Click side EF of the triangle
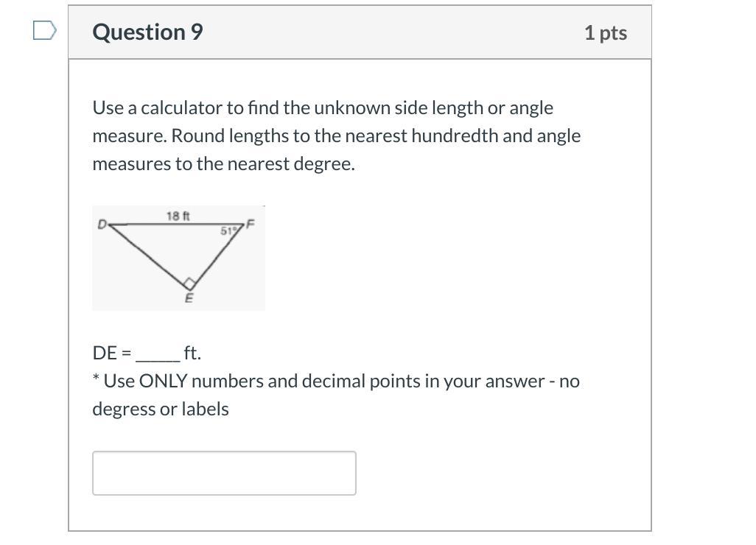The height and width of the screenshot is (545, 756). click(217, 256)
